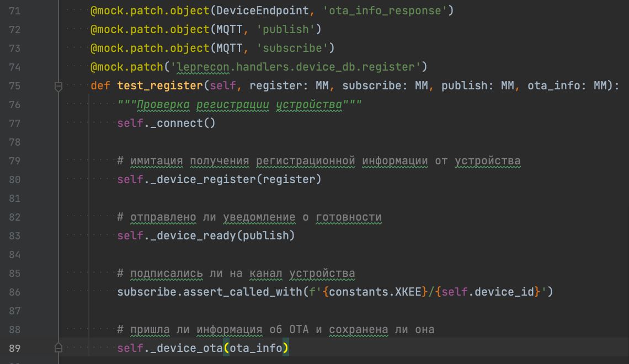Click constants.XKEE inside the f-string
Screen dimensions: 629x364
coord(375,292)
